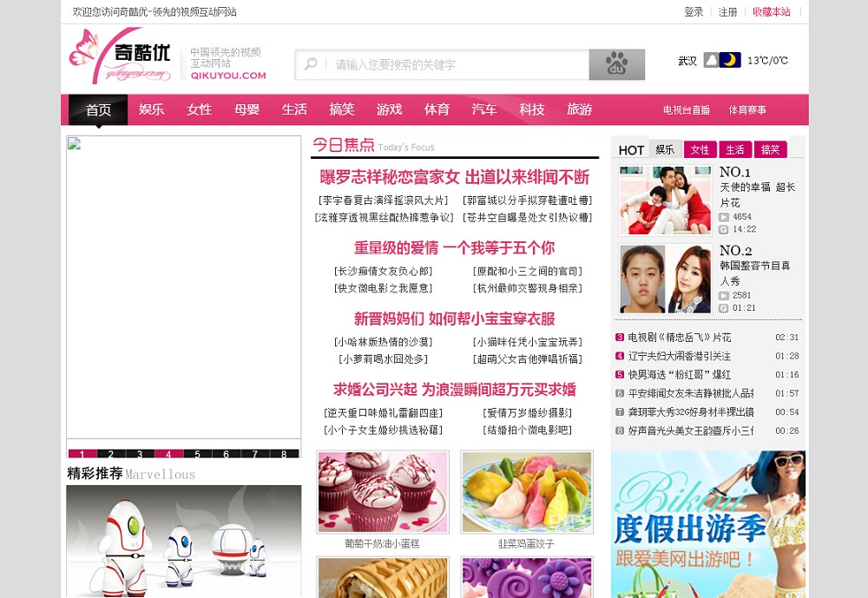
Task: Click rank 4 badge beside 辽宁夫妇
Action: click(x=620, y=356)
